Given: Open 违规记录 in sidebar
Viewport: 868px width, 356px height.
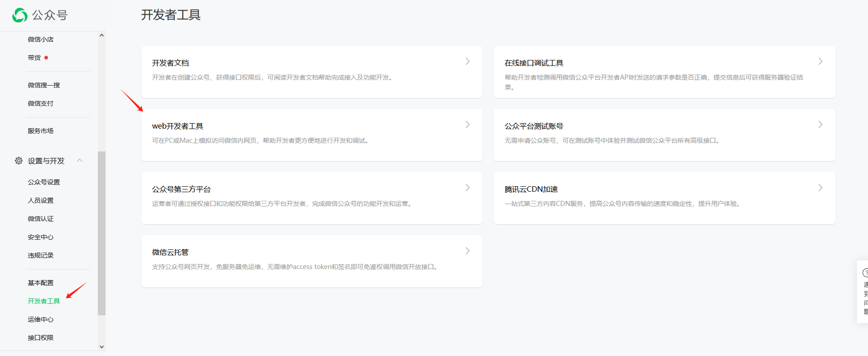Looking at the screenshot, I should pos(41,255).
